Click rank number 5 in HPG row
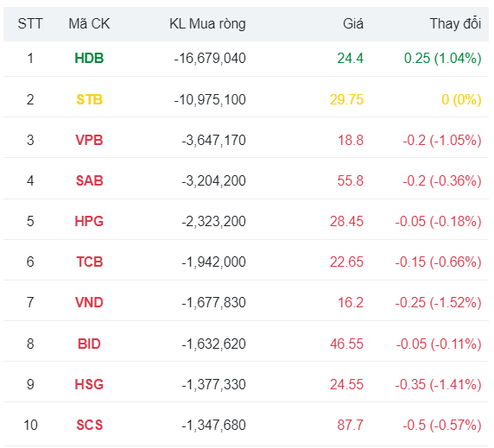 point(30,221)
